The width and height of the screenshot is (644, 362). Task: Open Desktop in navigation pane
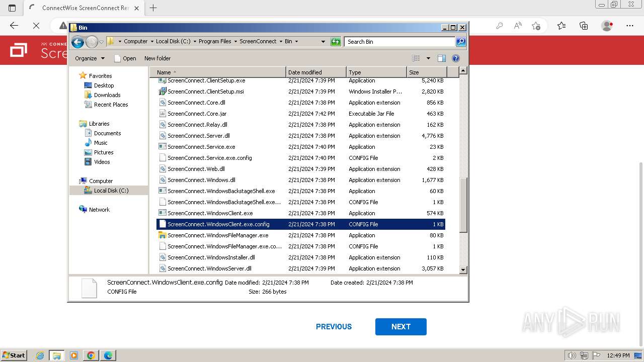click(104, 85)
